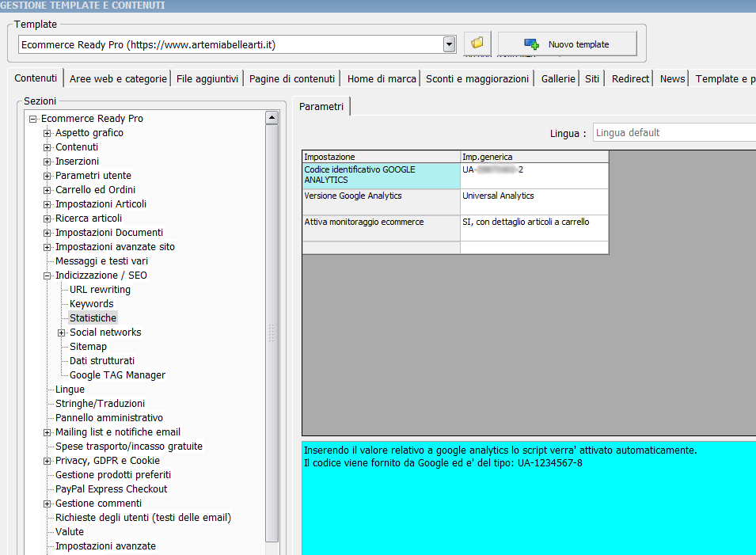The width and height of the screenshot is (756, 555).
Task: Expand the Ricerca articoli node
Action: point(47,219)
